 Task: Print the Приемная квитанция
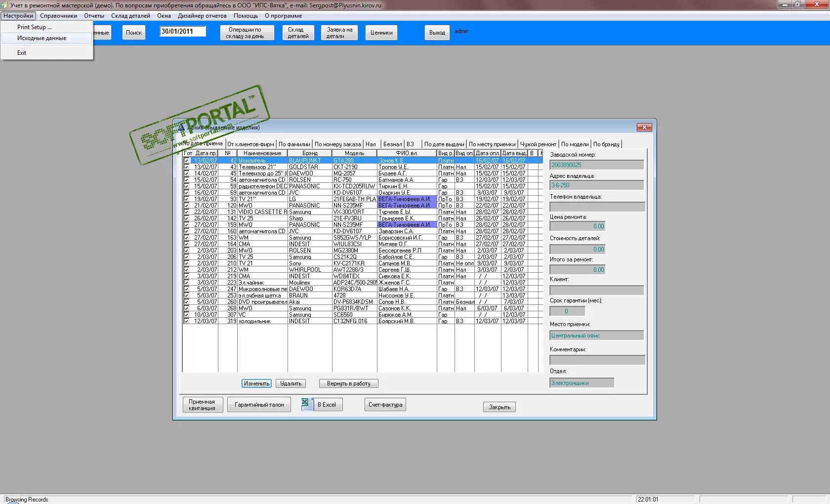(x=202, y=405)
